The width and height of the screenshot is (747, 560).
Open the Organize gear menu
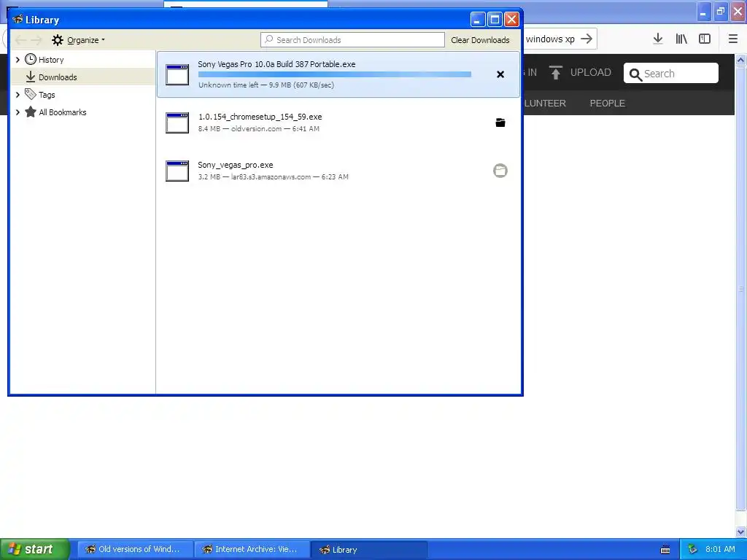click(78, 40)
